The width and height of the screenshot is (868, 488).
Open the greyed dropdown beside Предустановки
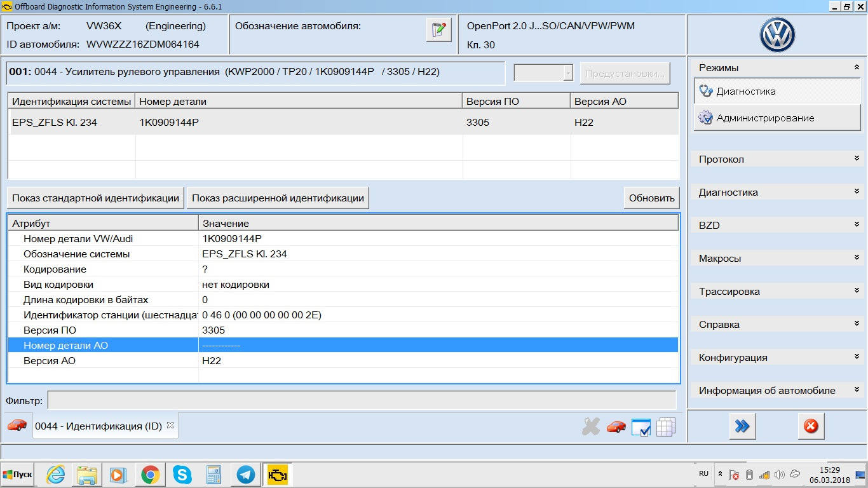pos(543,73)
